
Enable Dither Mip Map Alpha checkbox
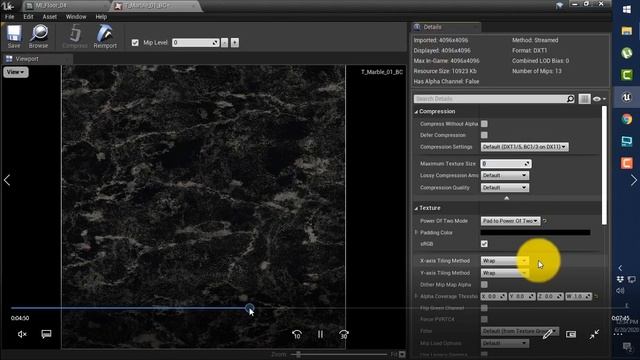point(484,284)
